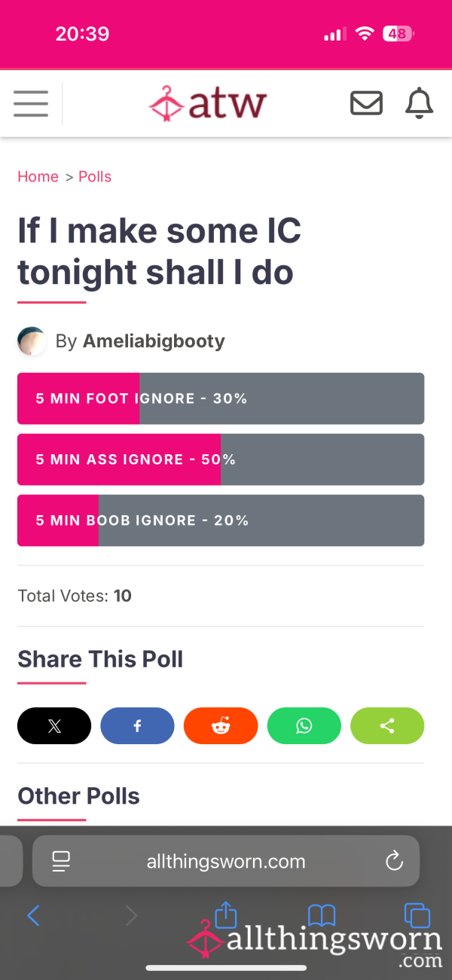Share the poll on Reddit

tap(221, 726)
